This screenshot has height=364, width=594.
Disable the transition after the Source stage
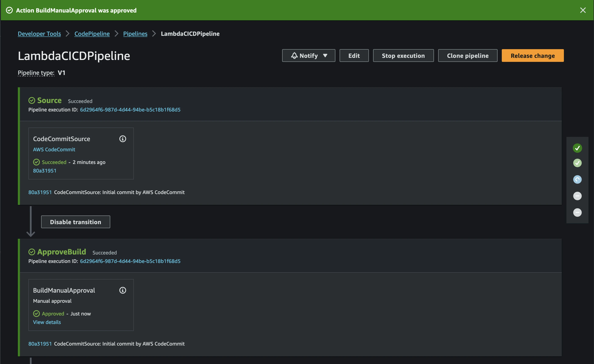tap(76, 222)
